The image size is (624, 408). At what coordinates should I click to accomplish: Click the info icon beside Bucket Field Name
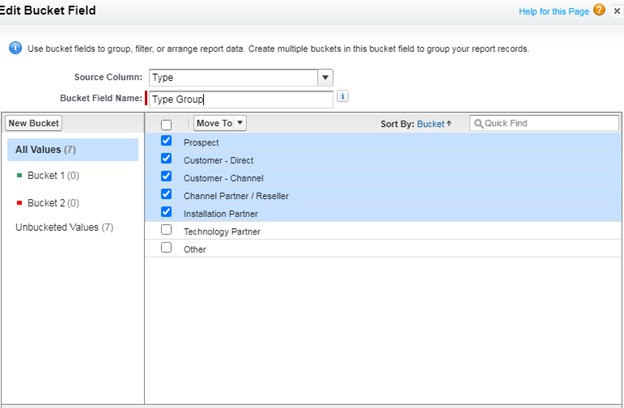point(343,97)
